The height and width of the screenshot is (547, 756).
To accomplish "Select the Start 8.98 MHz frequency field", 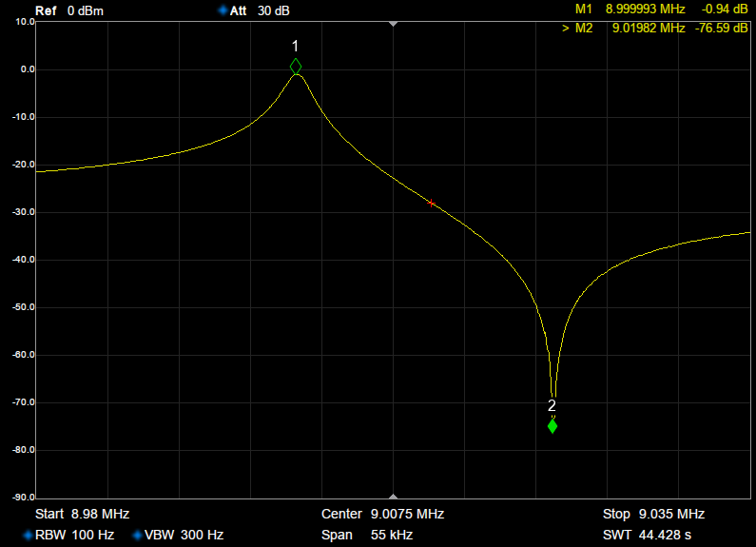I will tap(82, 515).
